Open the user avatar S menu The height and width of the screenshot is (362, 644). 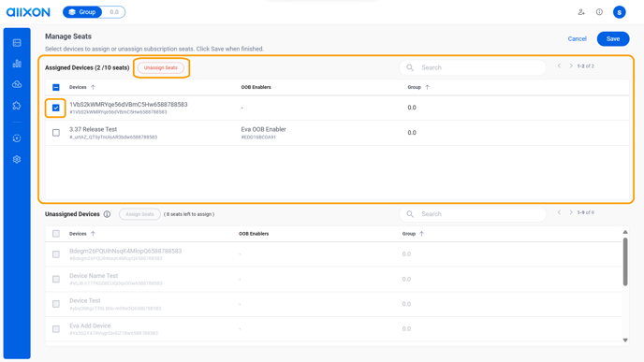click(620, 12)
